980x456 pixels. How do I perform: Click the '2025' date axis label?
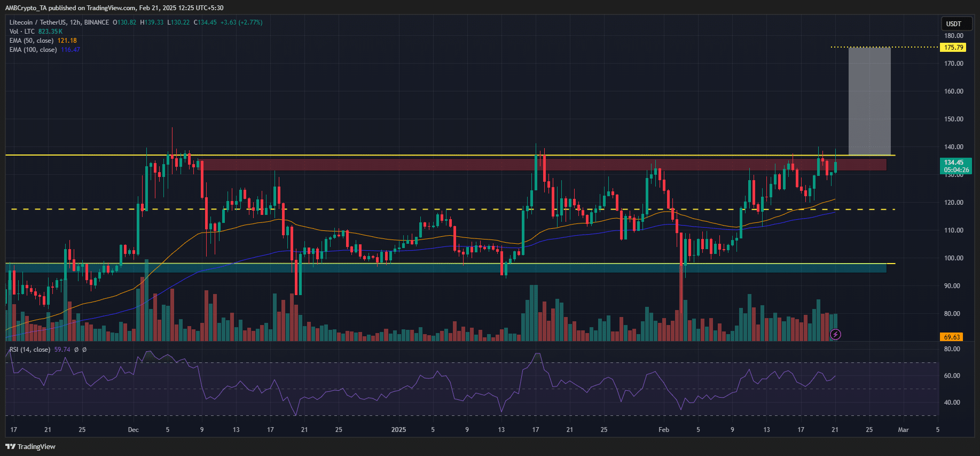point(398,430)
